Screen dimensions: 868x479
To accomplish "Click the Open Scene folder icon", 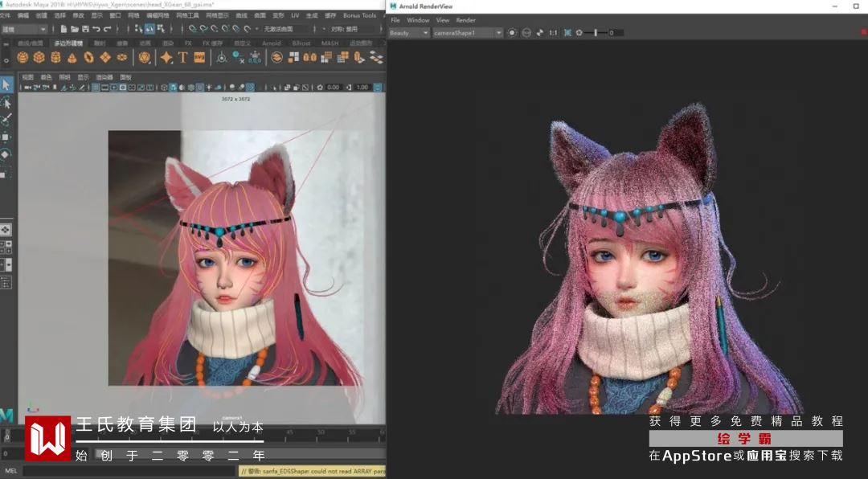I will click(x=74, y=29).
